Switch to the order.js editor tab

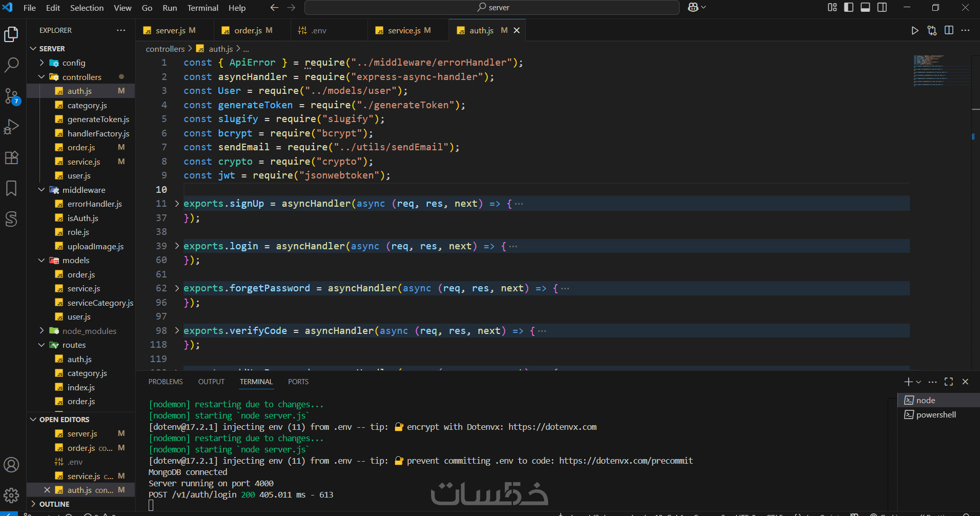pyautogui.click(x=248, y=31)
